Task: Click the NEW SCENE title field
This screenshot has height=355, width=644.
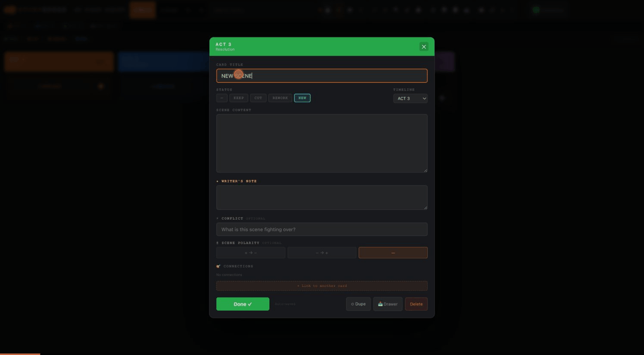Action: click(322, 75)
